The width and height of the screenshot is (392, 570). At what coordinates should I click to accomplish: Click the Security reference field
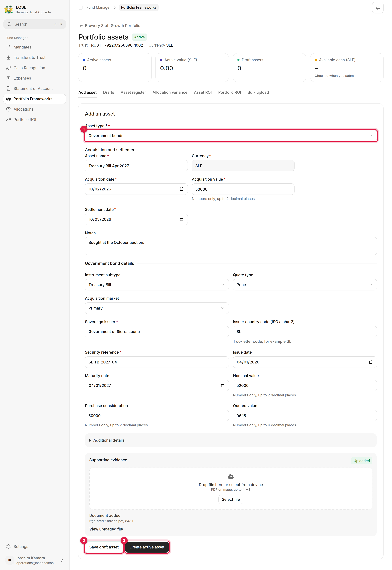point(157,362)
